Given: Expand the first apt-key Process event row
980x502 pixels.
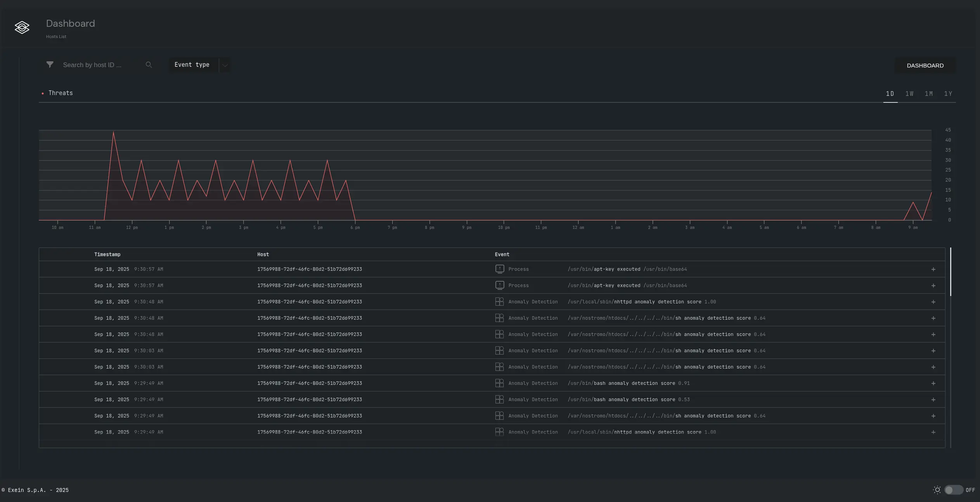Looking at the screenshot, I should pos(933,269).
